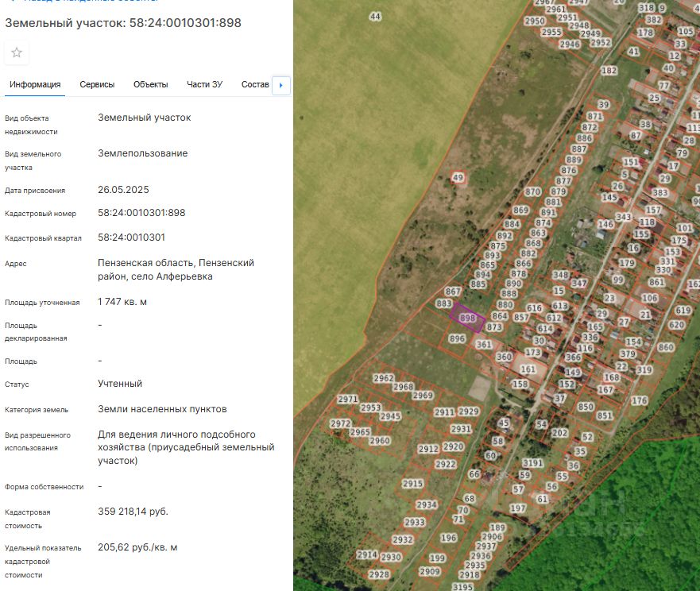Click the area value 1 747 кв. м
The width and height of the screenshot is (700, 591).
122,302
